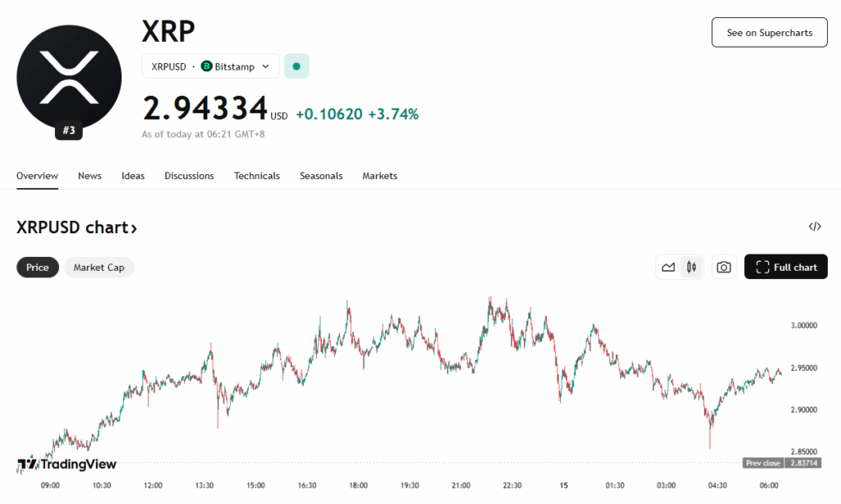Click the 12:00 time axis label
This screenshot has width=841, height=504.
coord(153,485)
